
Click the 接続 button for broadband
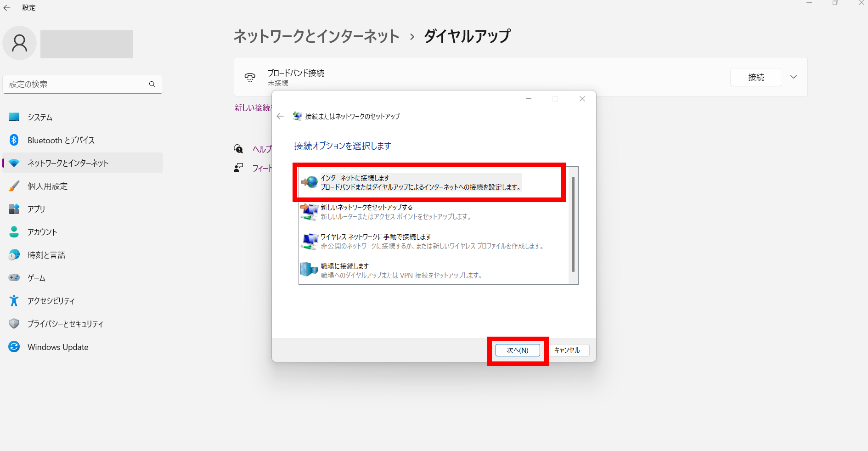point(755,77)
